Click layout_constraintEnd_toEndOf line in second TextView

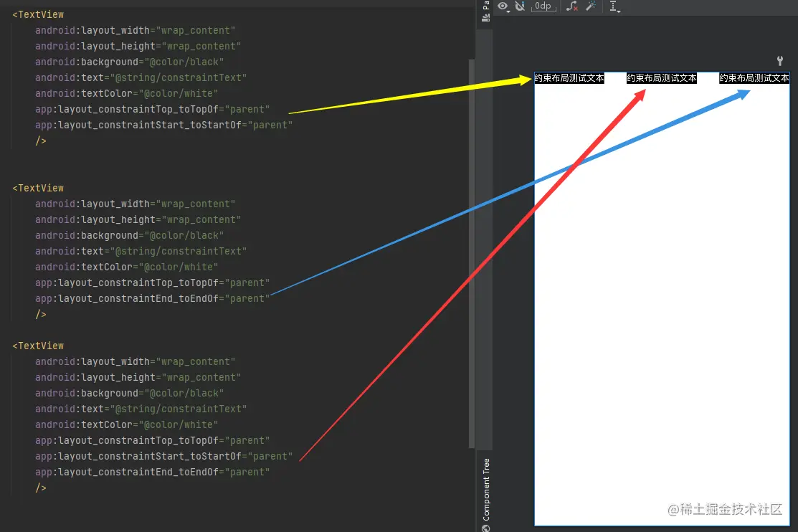[152, 298]
